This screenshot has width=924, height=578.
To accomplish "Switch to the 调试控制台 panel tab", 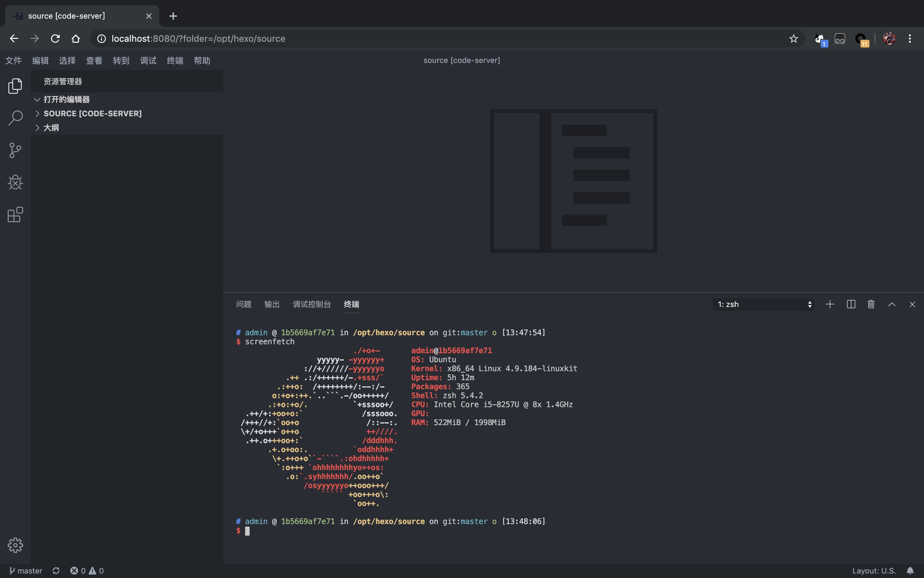I will (312, 304).
